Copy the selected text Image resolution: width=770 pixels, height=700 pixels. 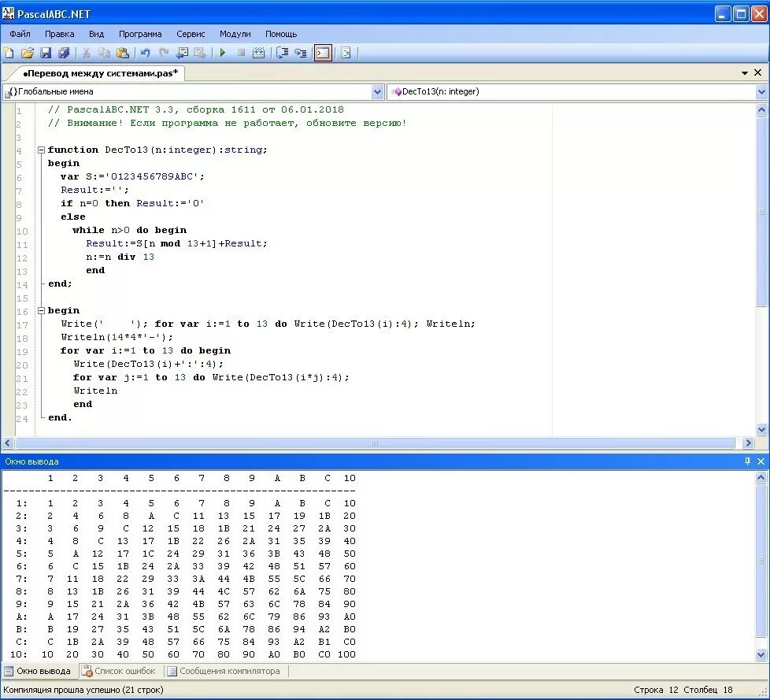[x=104, y=53]
